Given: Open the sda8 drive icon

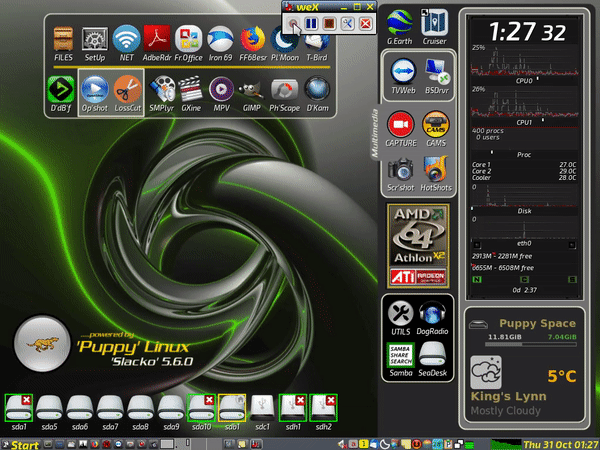Looking at the screenshot, I should (x=140, y=408).
